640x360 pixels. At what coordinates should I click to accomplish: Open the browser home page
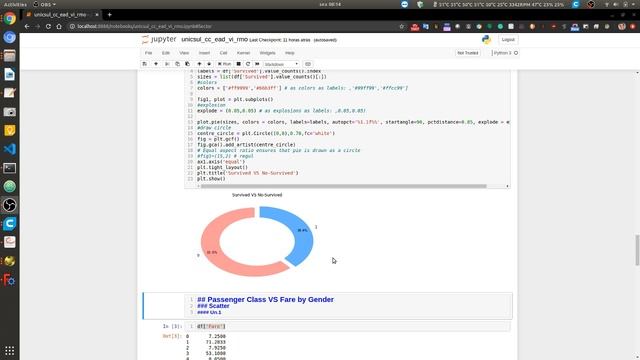pyautogui.click(x=59, y=26)
